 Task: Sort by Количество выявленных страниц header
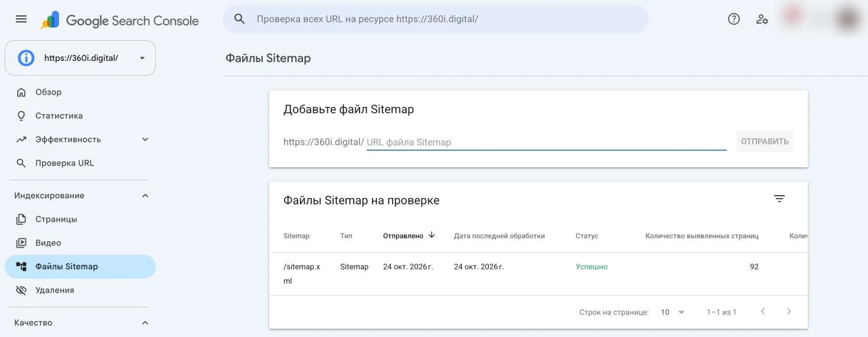click(702, 236)
